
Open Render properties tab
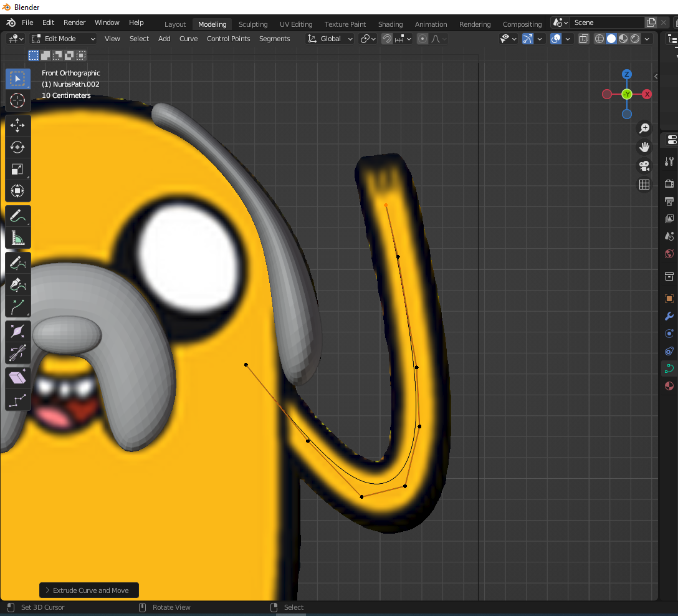[x=669, y=183]
